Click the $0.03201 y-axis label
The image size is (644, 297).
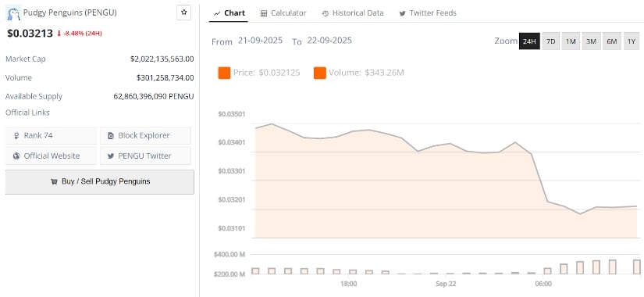(x=232, y=200)
